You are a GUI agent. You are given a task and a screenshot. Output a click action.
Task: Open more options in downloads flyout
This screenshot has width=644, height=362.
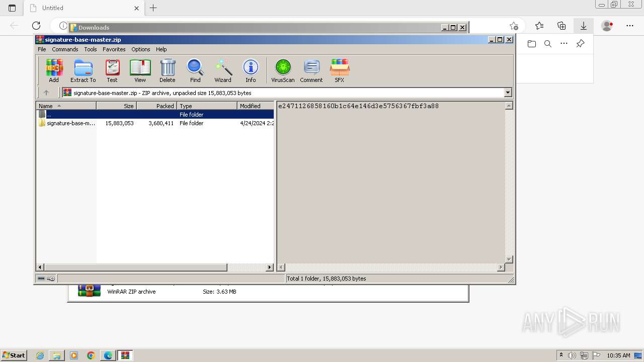tap(564, 44)
